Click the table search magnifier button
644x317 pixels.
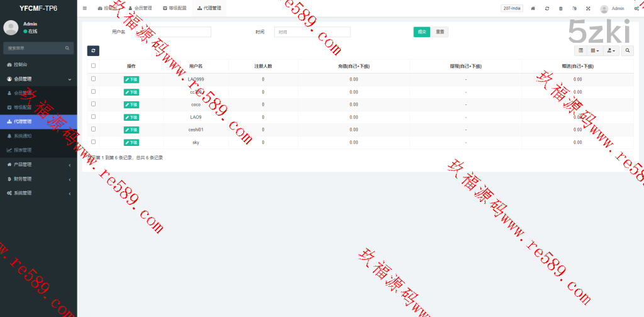pos(628,50)
